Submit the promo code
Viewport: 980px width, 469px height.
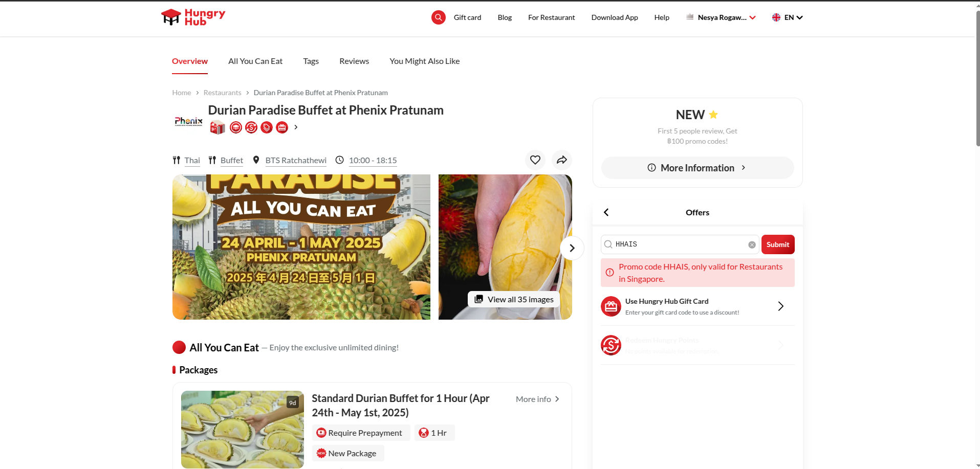[777, 244]
